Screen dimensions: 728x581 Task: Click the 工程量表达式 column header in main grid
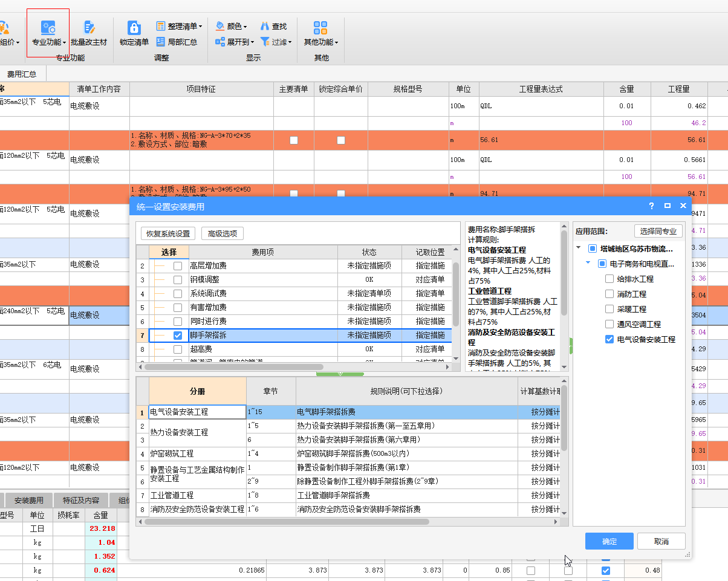(x=541, y=89)
